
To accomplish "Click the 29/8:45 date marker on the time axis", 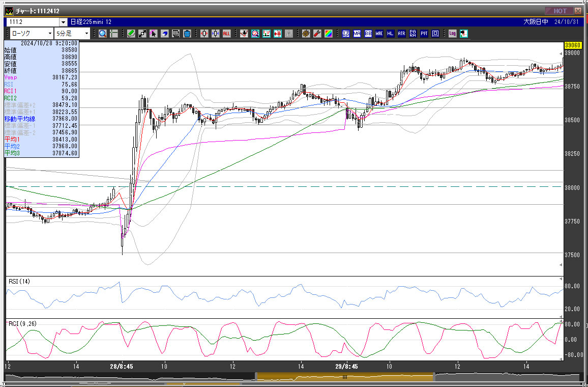I will pos(346,366).
